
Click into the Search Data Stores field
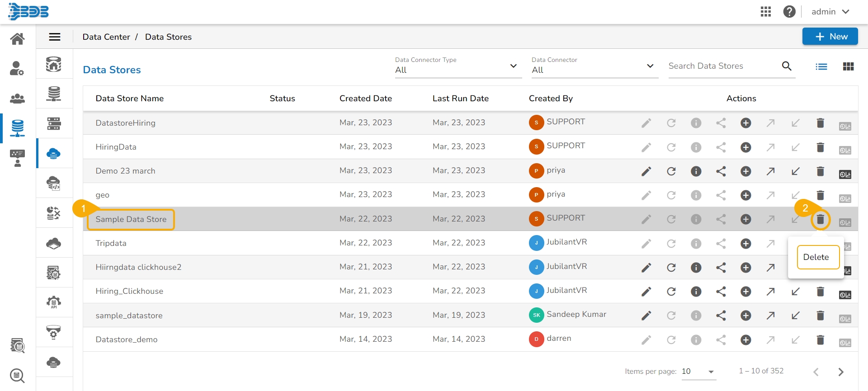722,66
